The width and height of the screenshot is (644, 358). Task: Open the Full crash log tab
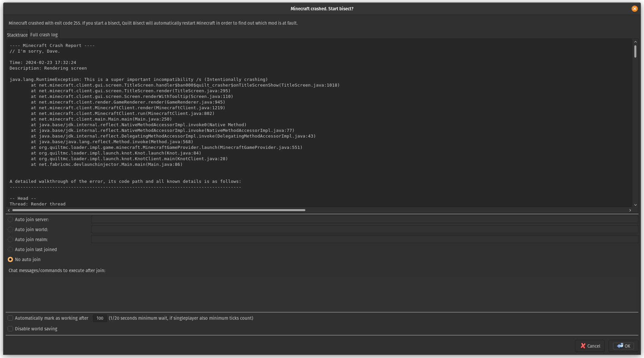click(44, 35)
